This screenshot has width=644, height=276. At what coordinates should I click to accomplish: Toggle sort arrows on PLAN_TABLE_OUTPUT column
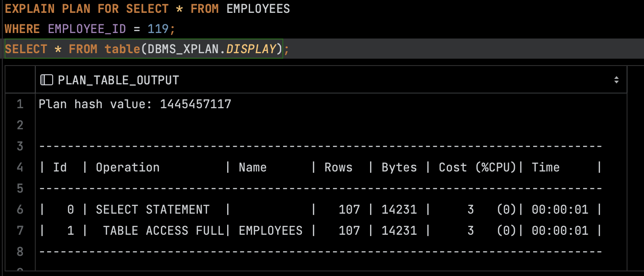click(x=617, y=80)
